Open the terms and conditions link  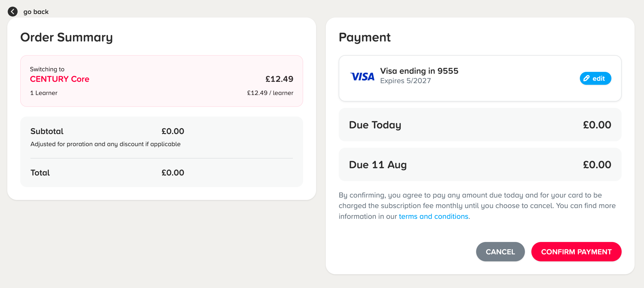click(x=433, y=216)
